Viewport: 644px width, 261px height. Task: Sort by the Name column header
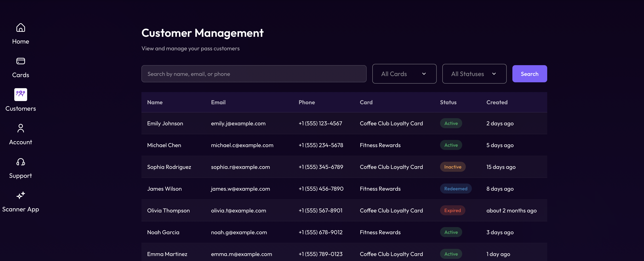click(155, 102)
